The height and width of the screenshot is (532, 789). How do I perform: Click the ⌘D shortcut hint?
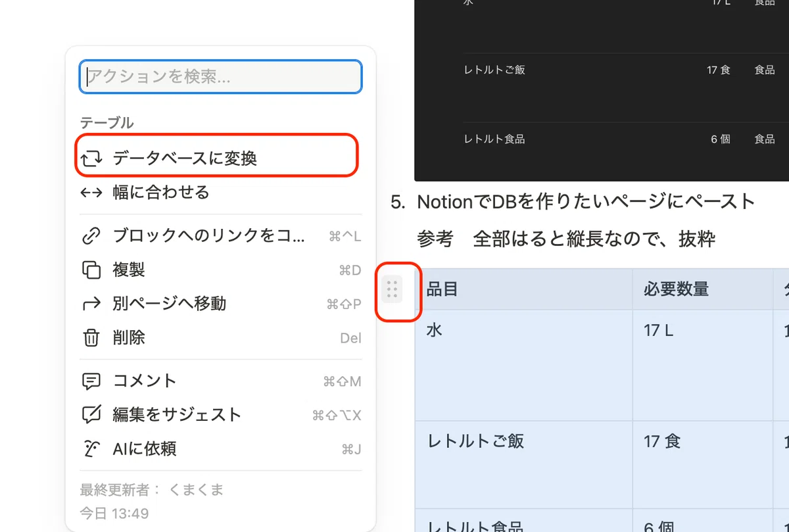[x=350, y=270]
